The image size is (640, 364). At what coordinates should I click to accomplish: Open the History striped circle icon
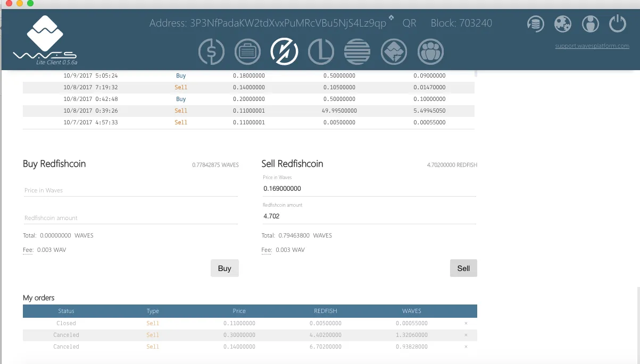click(358, 52)
